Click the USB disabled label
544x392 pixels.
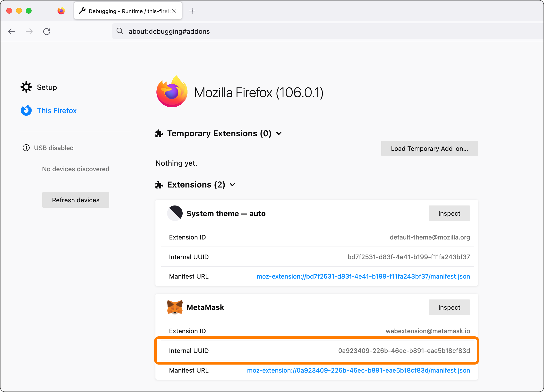[54, 148]
